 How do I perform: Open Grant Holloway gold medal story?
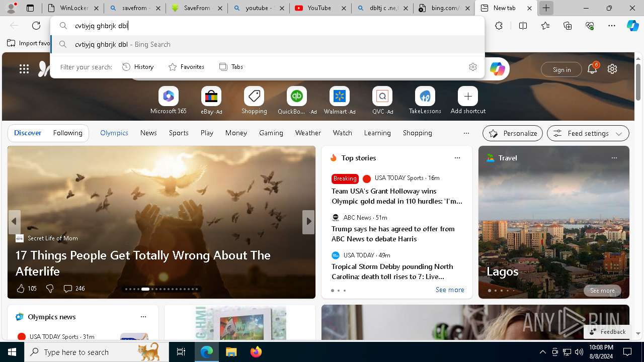pyautogui.click(x=397, y=196)
